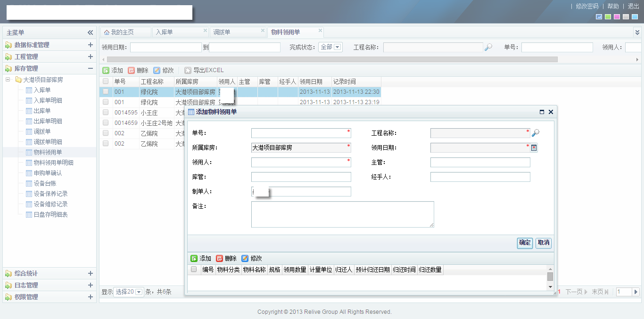Select the pink theme color swatch

point(617,17)
